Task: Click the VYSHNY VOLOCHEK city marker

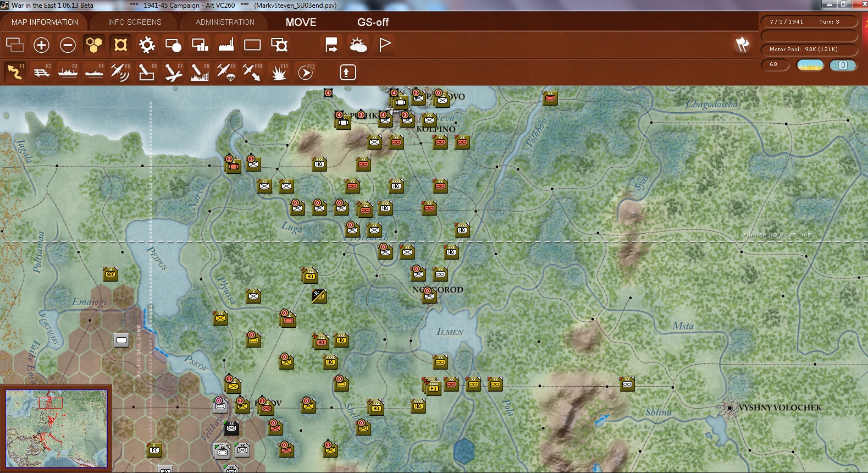Action: pos(729,408)
